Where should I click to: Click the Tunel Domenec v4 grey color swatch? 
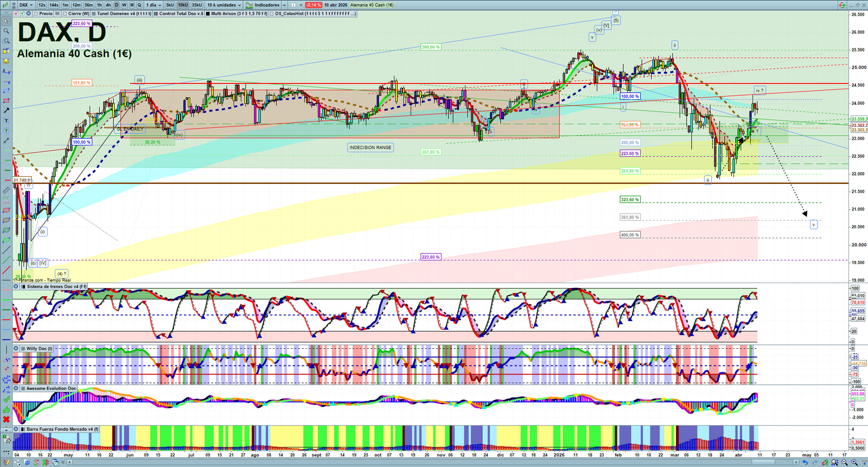(94, 14)
